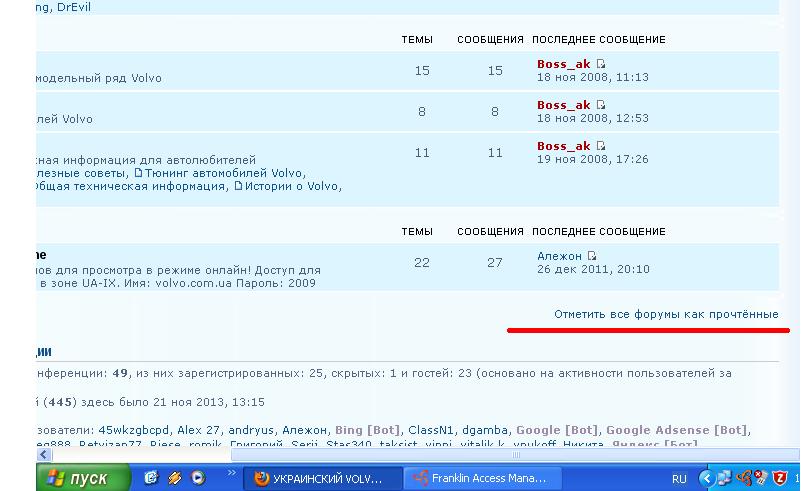Image resolution: width=802 pixels, height=491 pixels.
Task: Click subforum icon before Тюнинг автомобилей Volvo
Action: point(139,172)
